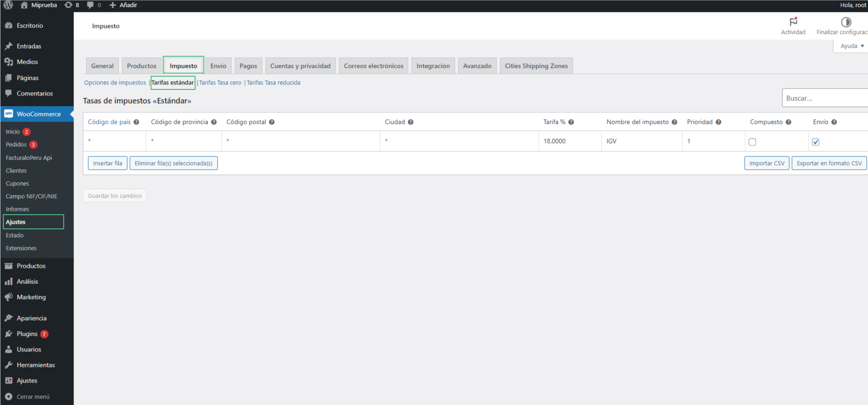Click help icon beside Ciudad header

click(411, 122)
